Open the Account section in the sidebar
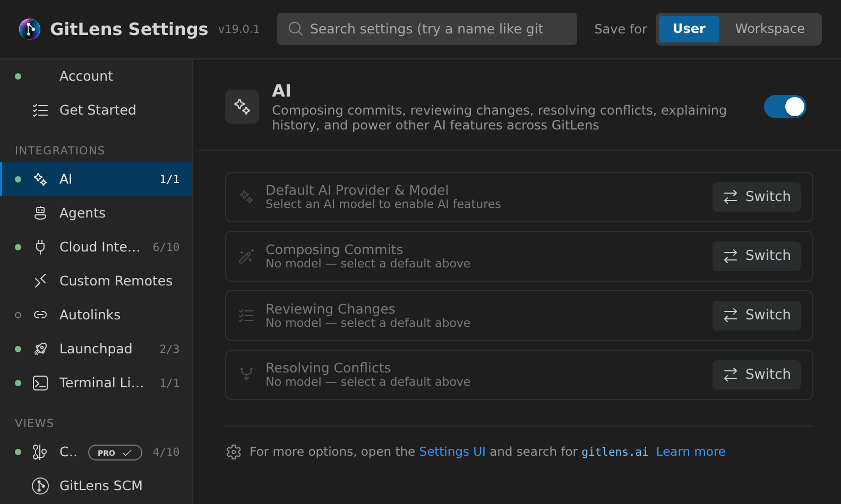 tap(96, 76)
